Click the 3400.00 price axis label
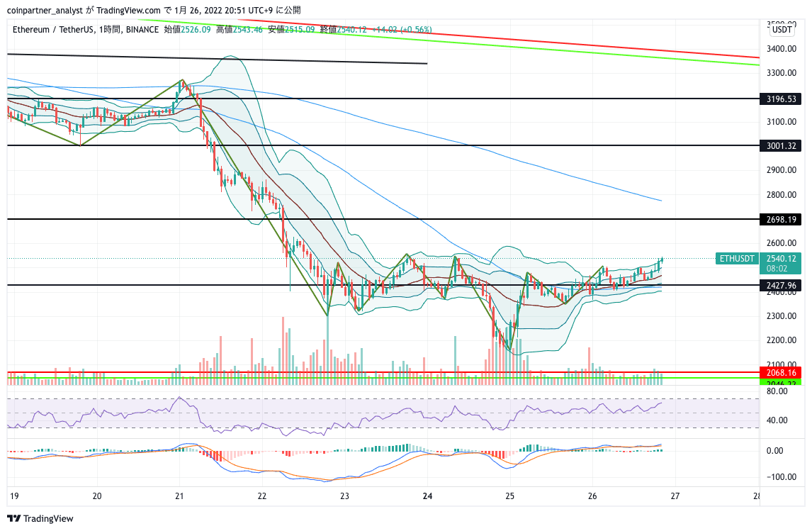Screen dimensions: 812x531 781,49
